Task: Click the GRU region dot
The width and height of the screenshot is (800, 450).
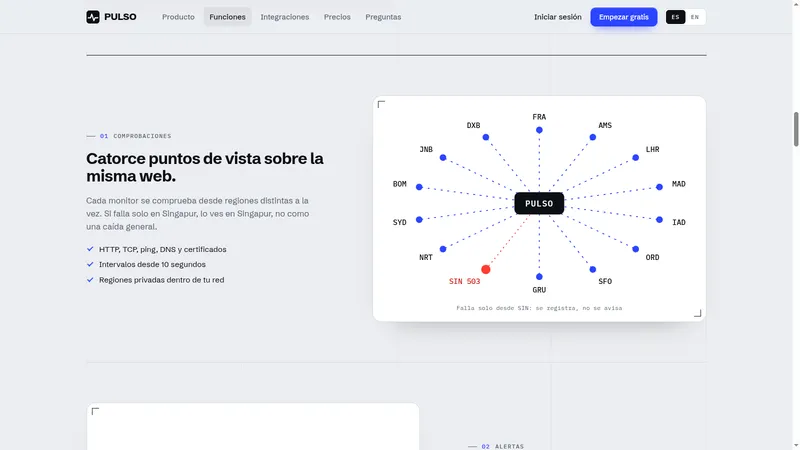Action: click(539, 277)
